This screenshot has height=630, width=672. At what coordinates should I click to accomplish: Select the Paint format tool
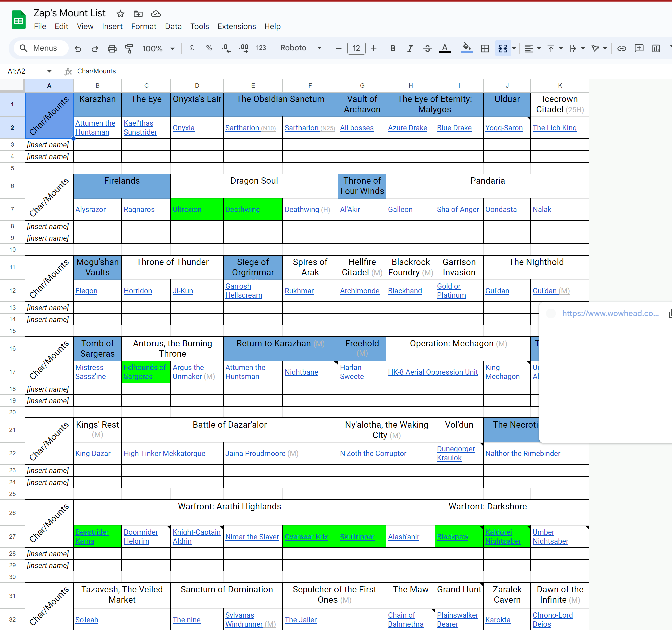[x=129, y=48]
